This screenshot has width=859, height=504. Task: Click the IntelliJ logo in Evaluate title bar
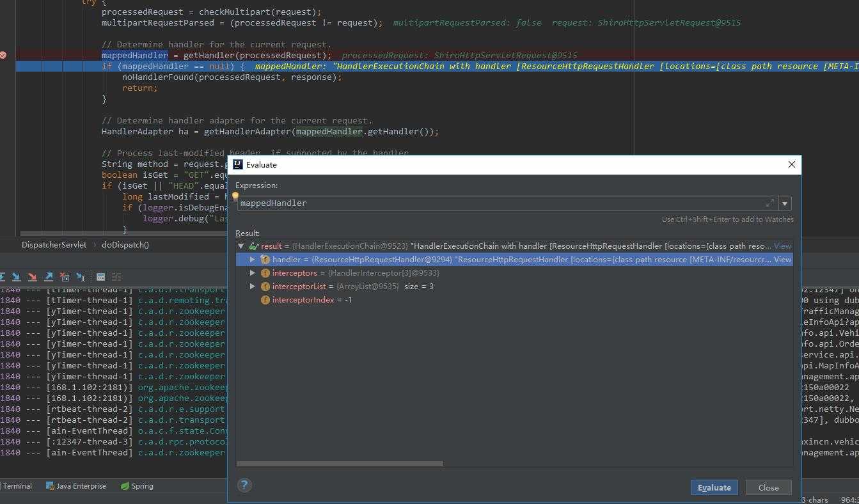[x=238, y=164]
